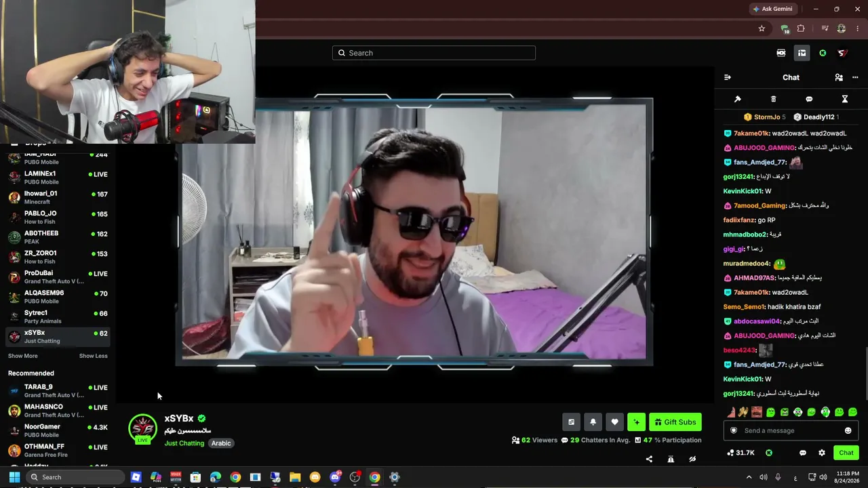Screen dimensions: 868x488
Task: Open ProDuBai channel in sidebar
Action: [58, 277]
